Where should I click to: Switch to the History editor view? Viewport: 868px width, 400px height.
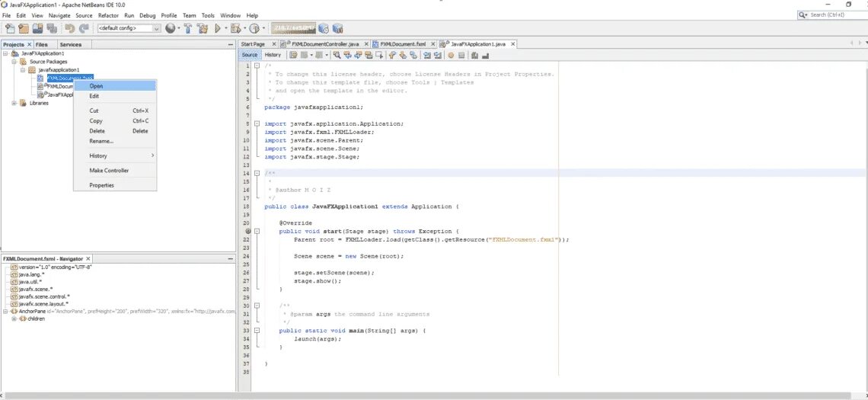coord(273,55)
